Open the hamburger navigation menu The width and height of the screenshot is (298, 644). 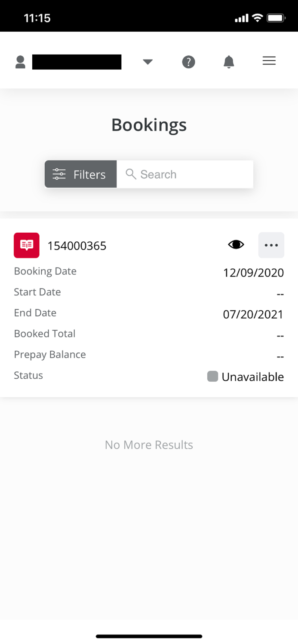(269, 61)
